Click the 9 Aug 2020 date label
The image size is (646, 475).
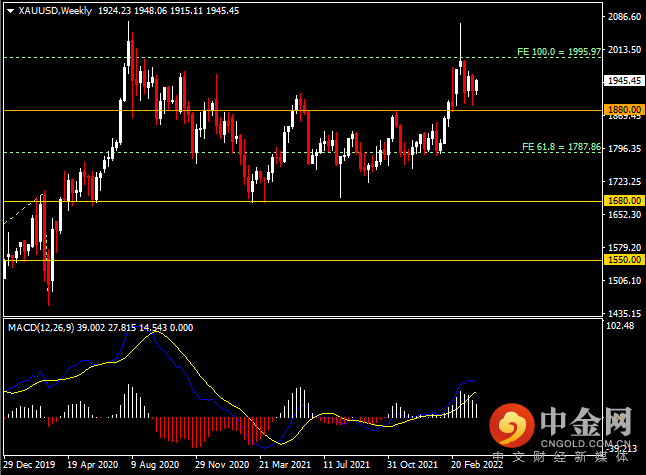tap(155, 465)
